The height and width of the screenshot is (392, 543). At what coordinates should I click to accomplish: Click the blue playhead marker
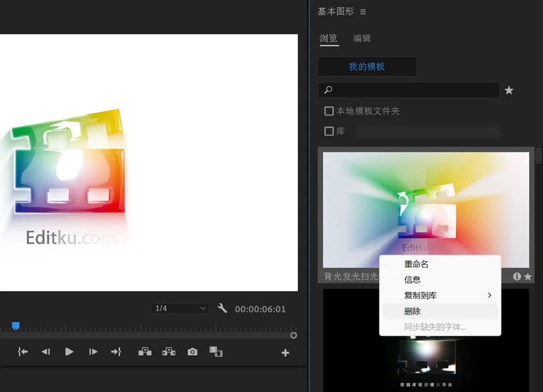click(15, 326)
